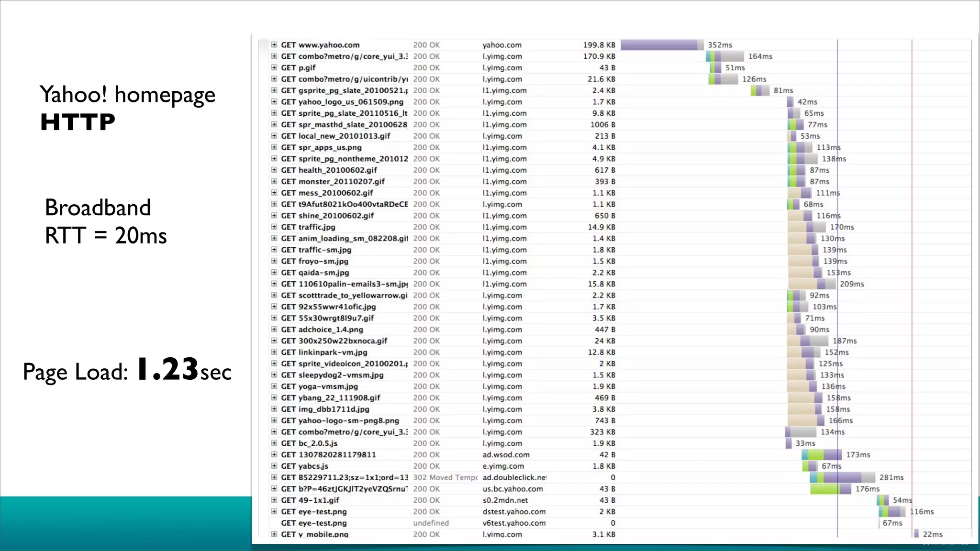Click the 176ms timeline bar for us.bc.yahoo.com
Screen dimensions: 980x551
(x=831, y=489)
